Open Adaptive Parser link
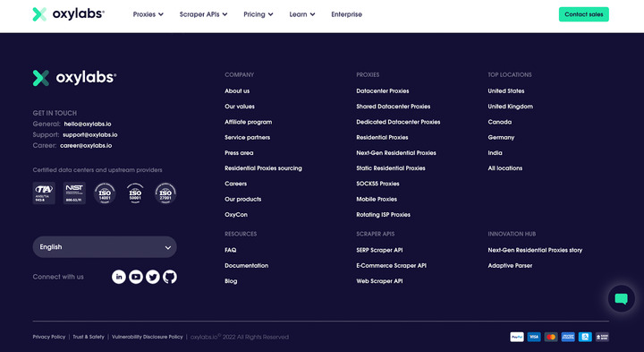 (x=510, y=266)
